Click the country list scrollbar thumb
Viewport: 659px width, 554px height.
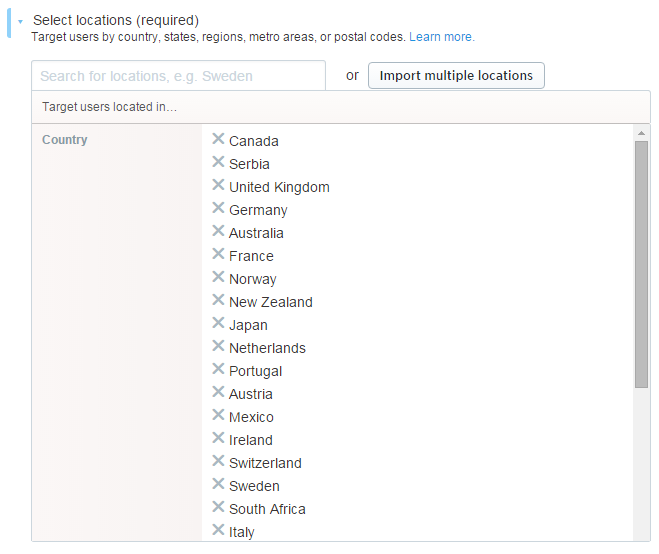point(641,264)
